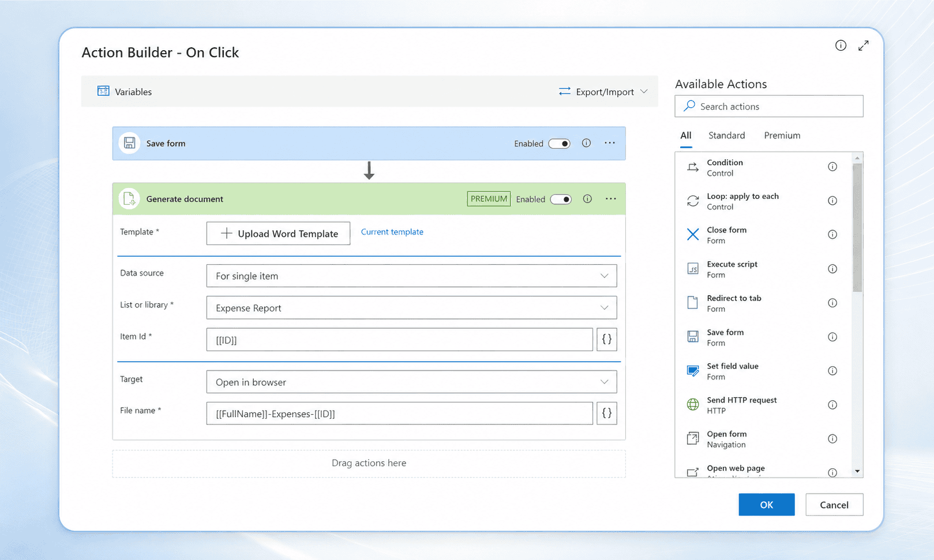
Task: Expand dialog to full screen
Action: tap(863, 46)
